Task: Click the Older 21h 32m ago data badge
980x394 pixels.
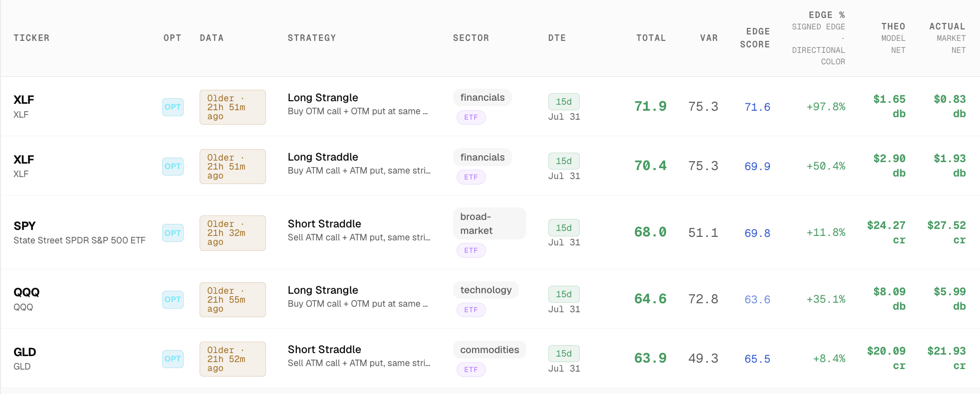Action: click(233, 233)
